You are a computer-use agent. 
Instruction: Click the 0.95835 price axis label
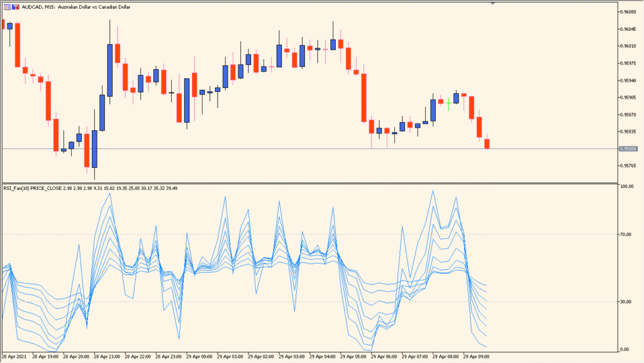click(629, 132)
